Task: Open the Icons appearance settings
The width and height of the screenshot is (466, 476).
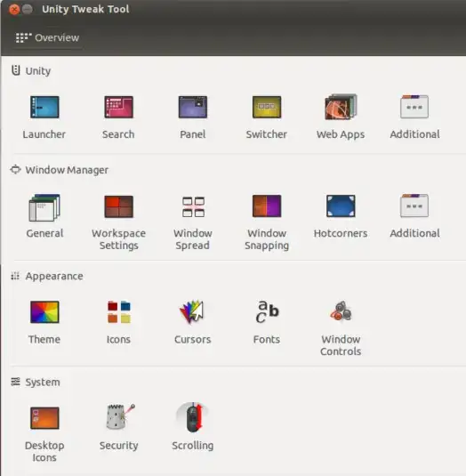Action: point(119,311)
